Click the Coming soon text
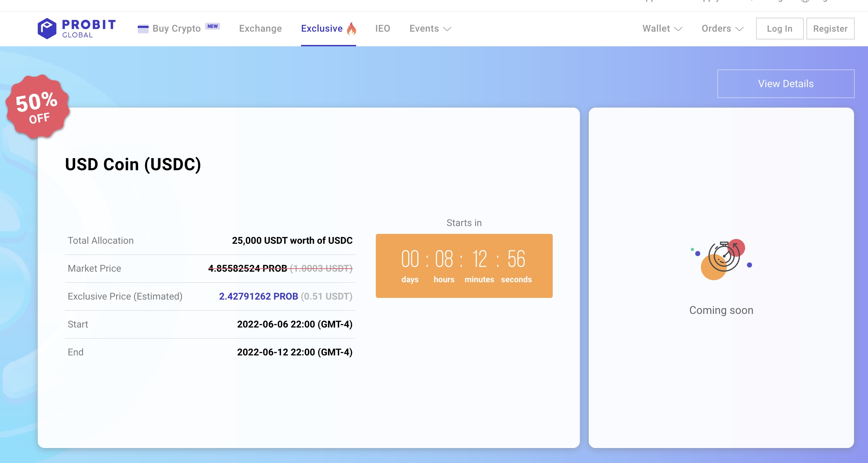This screenshot has width=868, height=463. (x=721, y=310)
